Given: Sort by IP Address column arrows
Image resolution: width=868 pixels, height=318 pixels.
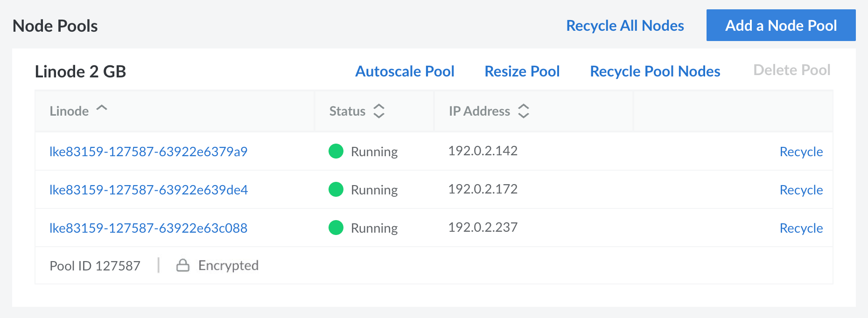Looking at the screenshot, I should pyautogui.click(x=524, y=111).
